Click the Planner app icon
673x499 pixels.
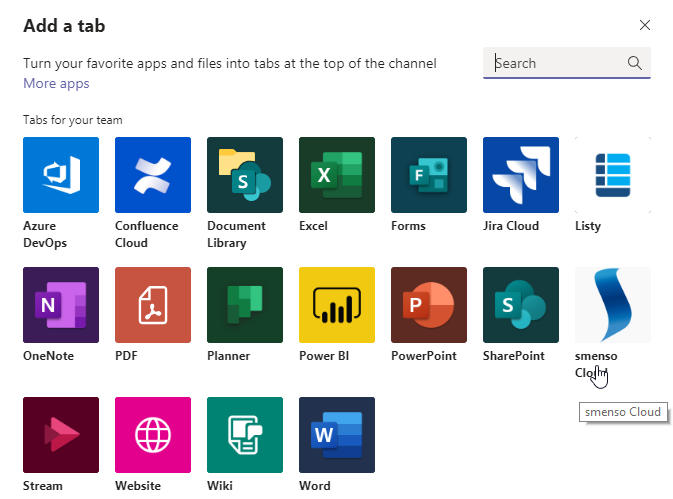[x=245, y=305]
